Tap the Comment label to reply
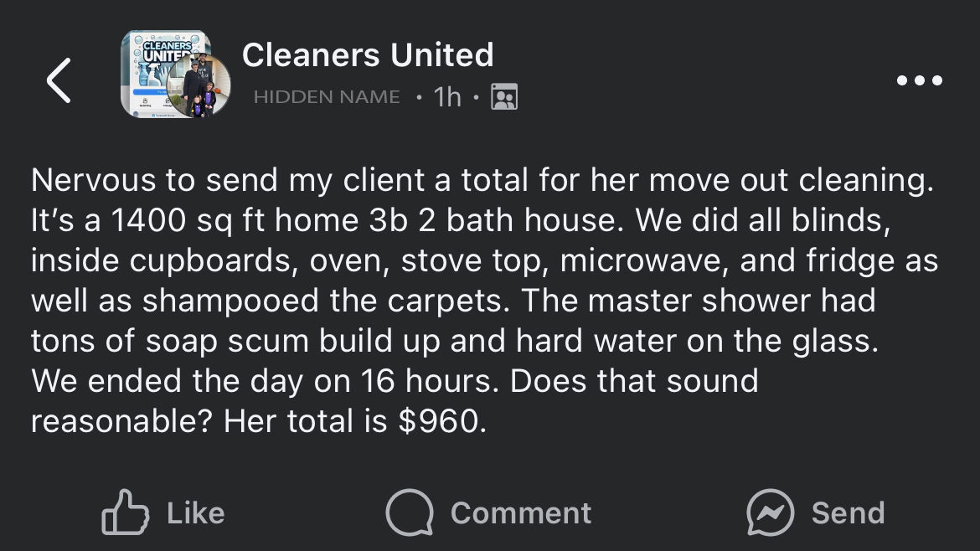This screenshot has height=551, width=980. (520, 512)
